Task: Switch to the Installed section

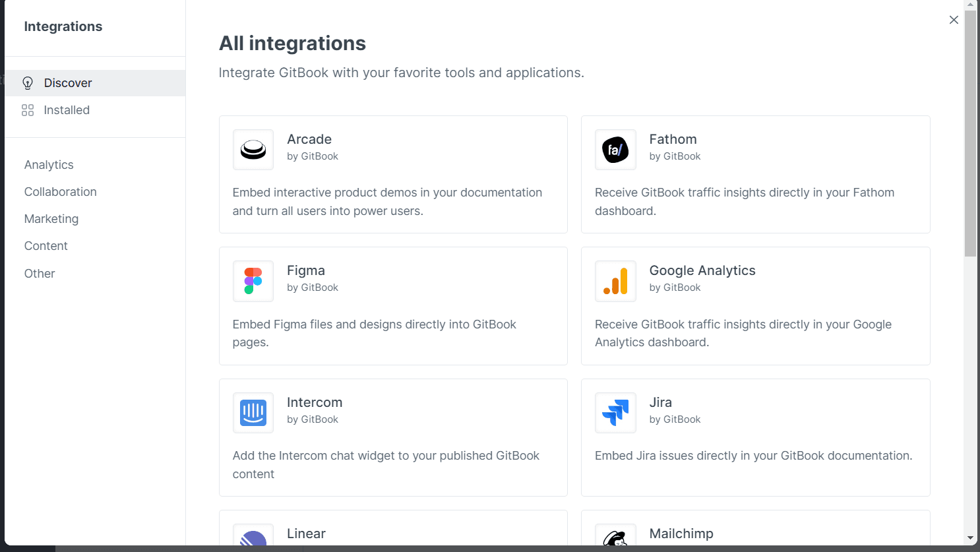Action: pos(67,110)
